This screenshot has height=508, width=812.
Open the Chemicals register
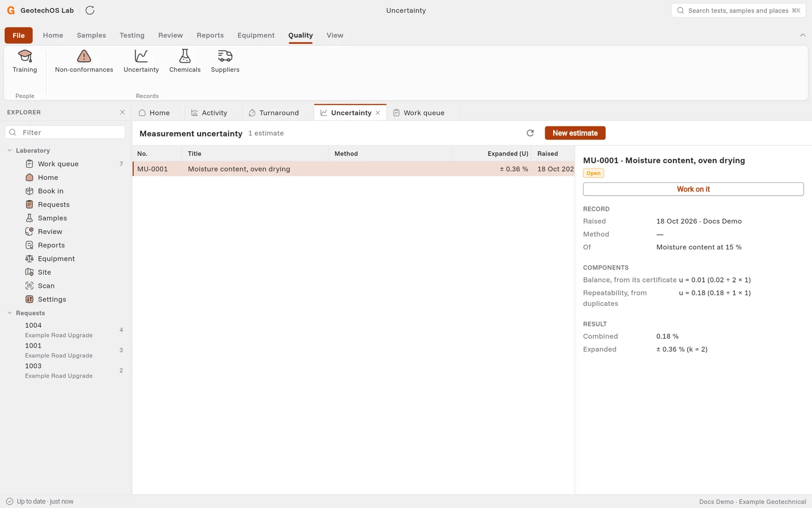(185, 61)
